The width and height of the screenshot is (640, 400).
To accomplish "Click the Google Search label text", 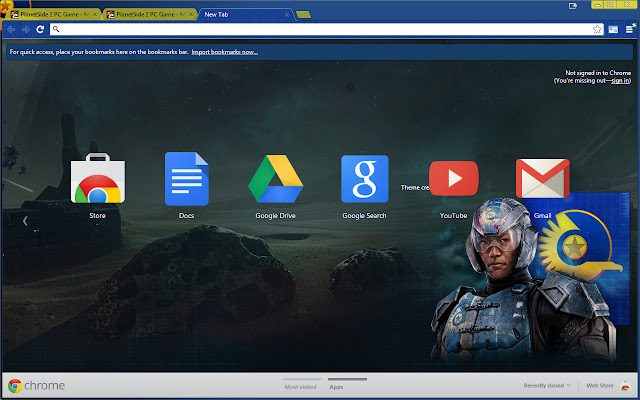I will 364,216.
